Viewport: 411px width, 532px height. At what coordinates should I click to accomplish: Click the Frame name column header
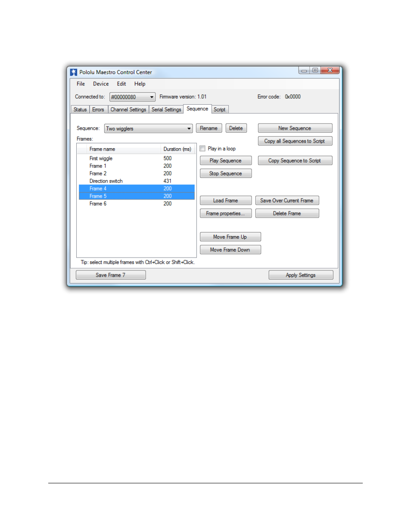(x=124, y=149)
